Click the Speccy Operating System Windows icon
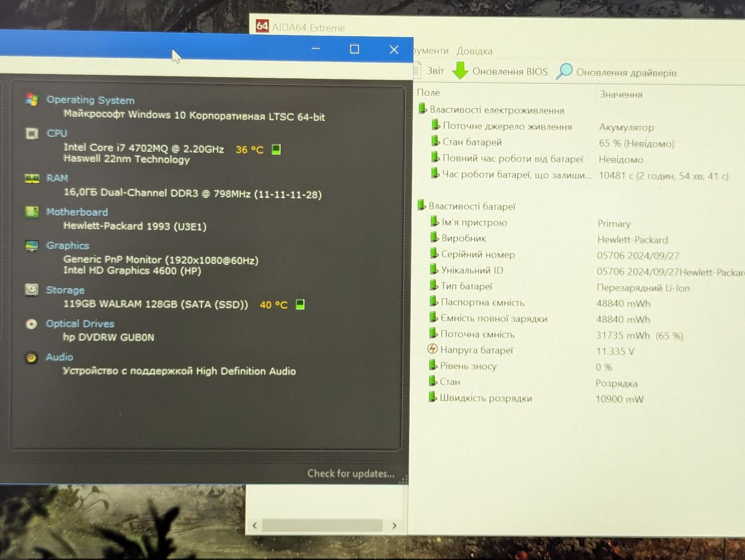 pos(32,99)
